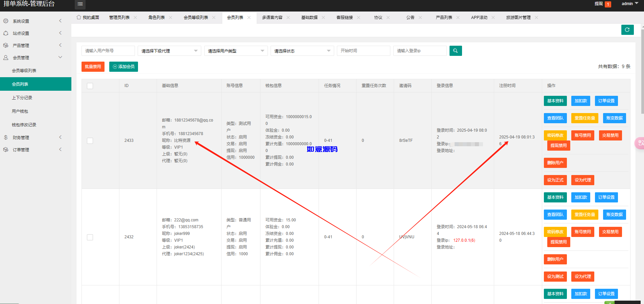Screen dimensions: 644x304
Task: Open the 请选择下级代理 dropdown
Action: (x=169, y=51)
